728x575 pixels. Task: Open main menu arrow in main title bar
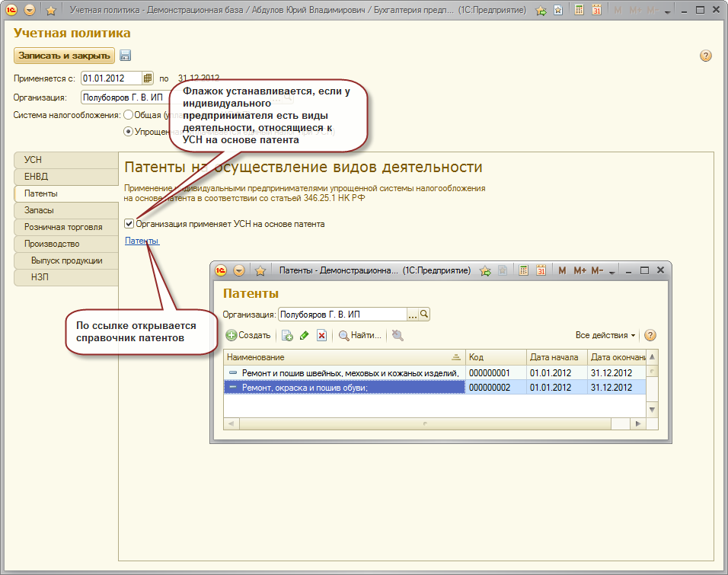30,11
